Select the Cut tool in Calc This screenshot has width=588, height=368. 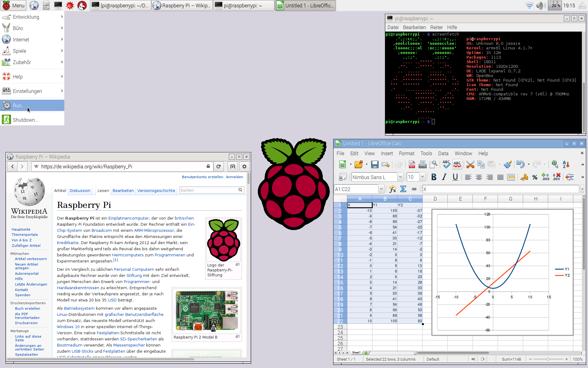[x=470, y=165]
